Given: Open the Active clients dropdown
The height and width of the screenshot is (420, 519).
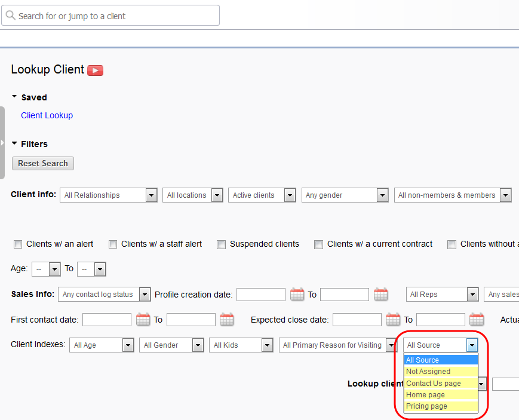Looking at the screenshot, I should pos(290,195).
